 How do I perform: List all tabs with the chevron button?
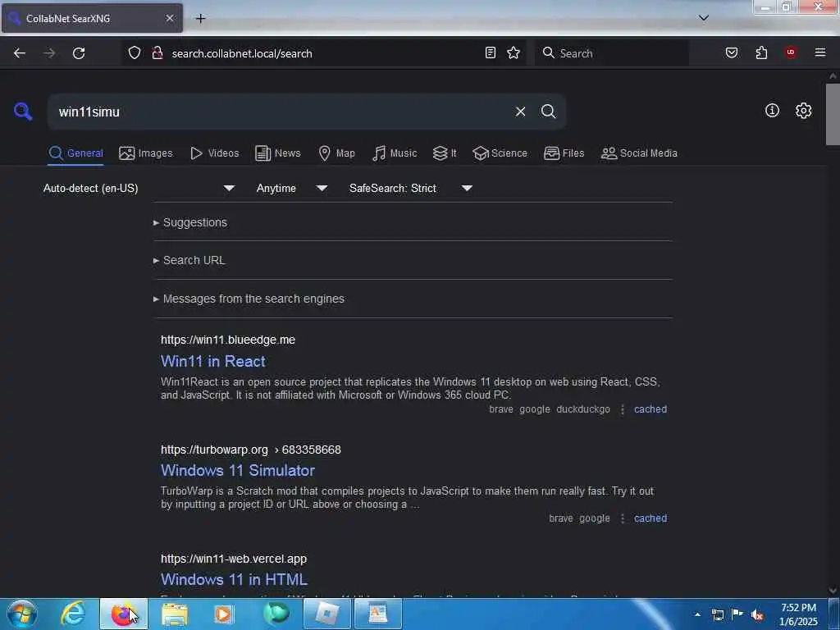704,18
